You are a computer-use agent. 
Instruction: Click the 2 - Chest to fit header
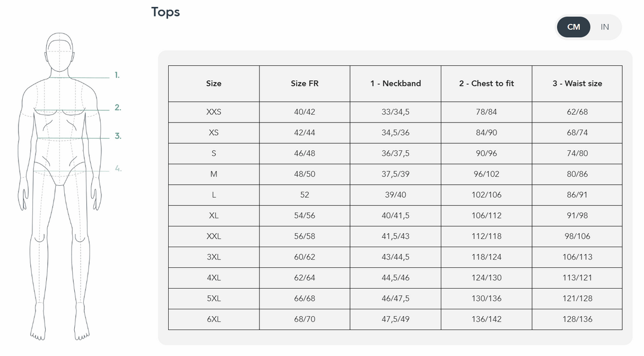[x=486, y=83]
